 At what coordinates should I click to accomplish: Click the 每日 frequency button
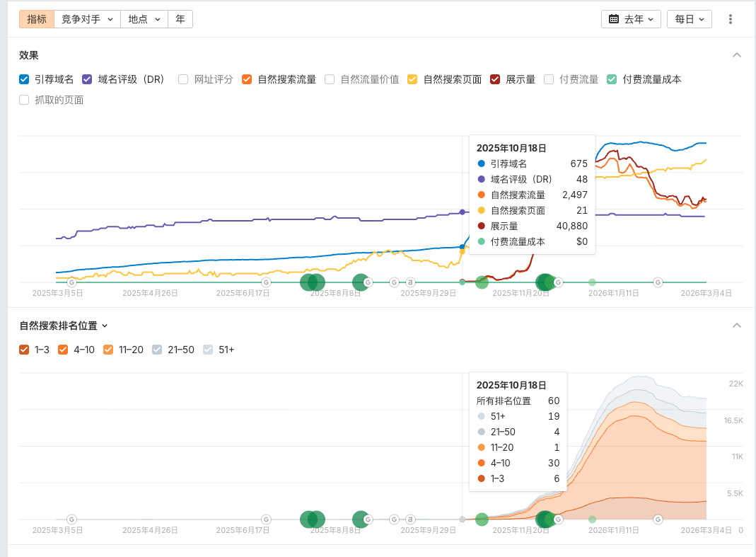(688, 19)
